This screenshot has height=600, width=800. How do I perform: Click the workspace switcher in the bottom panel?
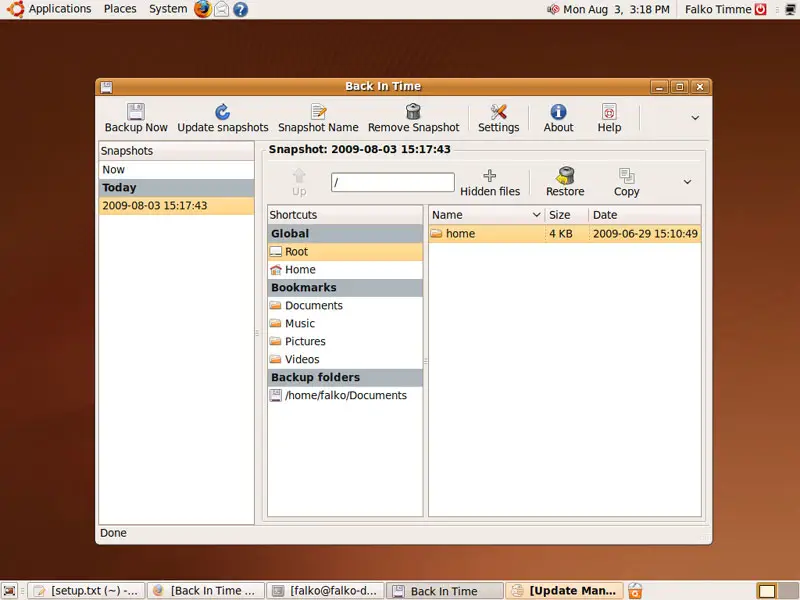click(777, 591)
